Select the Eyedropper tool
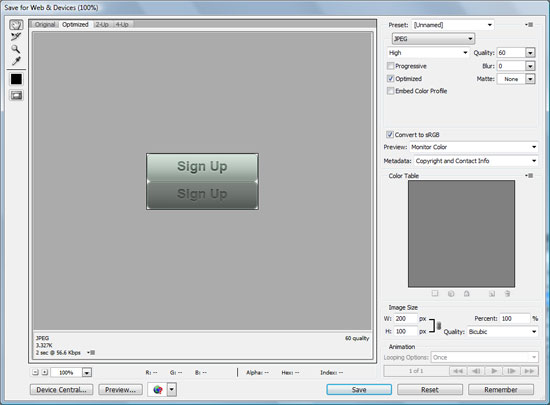Viewport: 550px width, 405px height. pyautogui.click(x=16, y=61)
